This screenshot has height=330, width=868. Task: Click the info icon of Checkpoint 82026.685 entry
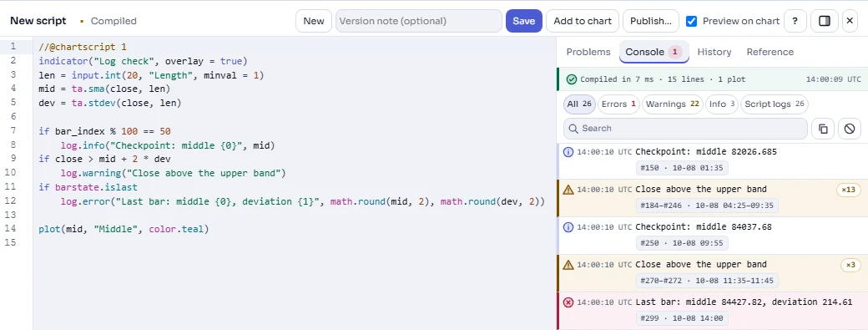[568, 151]
